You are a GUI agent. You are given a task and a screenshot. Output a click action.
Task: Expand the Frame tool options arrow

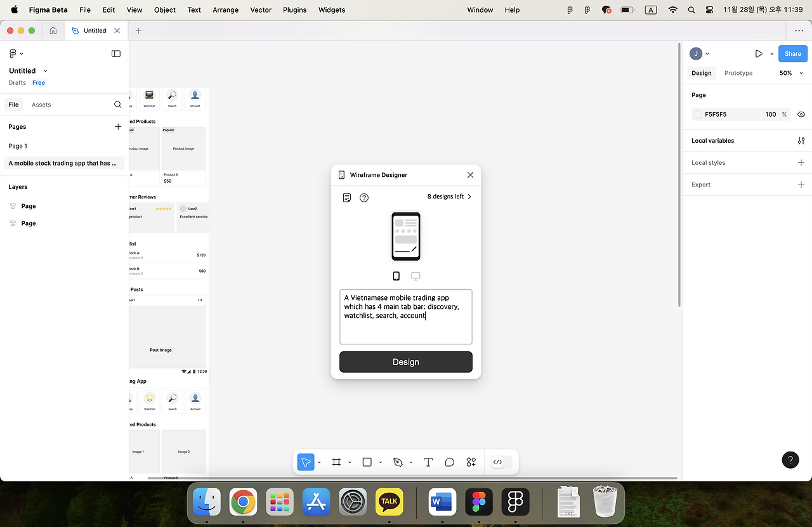pyautogui.click(x=350, y=462)
